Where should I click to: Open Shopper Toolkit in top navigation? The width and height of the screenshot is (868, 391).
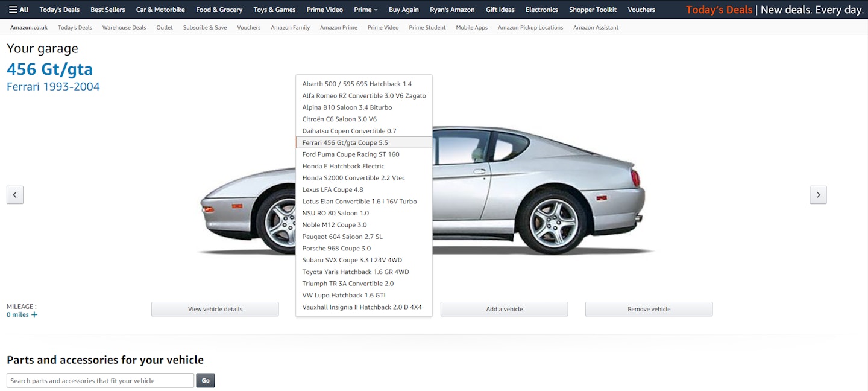click(593, 10)
